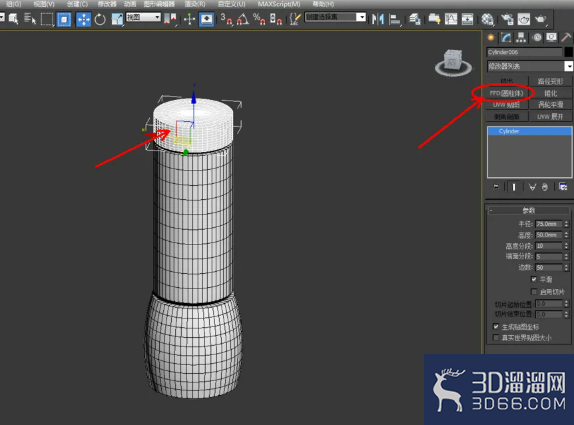Switch to the Modify panel tab
The width and height of the screenshot is (574, 425).
point(506,37)
